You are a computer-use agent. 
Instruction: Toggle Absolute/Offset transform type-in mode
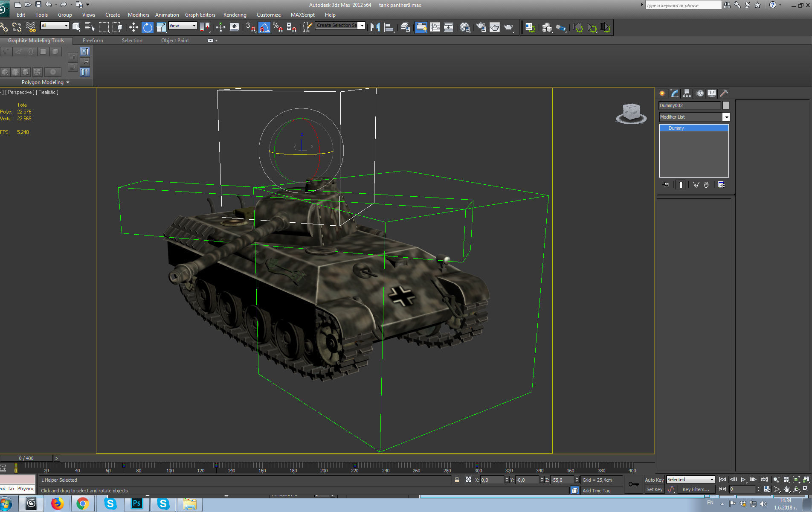point(468,480)
